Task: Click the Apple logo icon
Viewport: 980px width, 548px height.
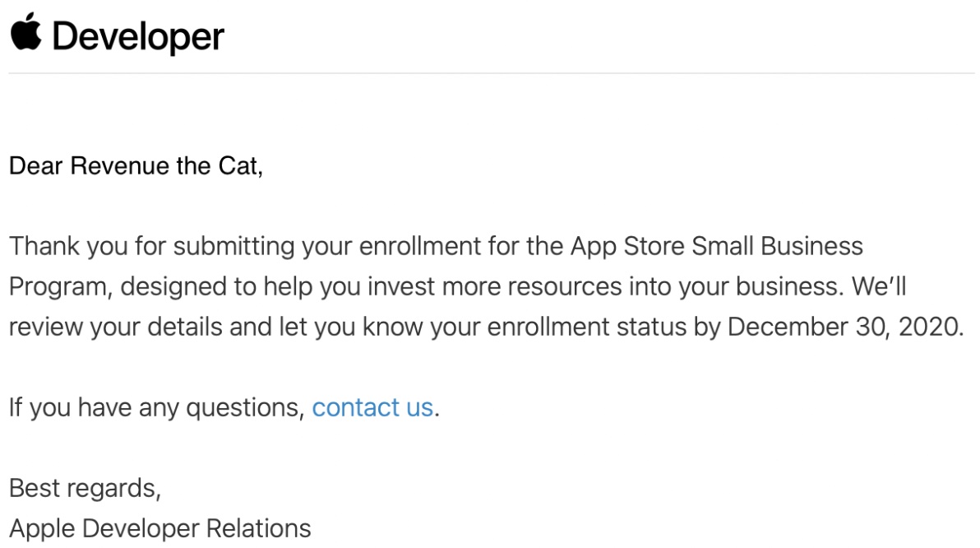Action: pyautogui.click(x=26, y=32)
